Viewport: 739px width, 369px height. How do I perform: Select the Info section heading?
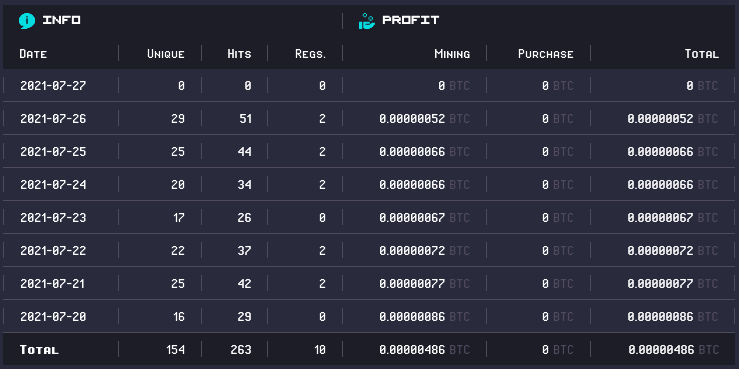pyautogui.click(x=61, y=20)
